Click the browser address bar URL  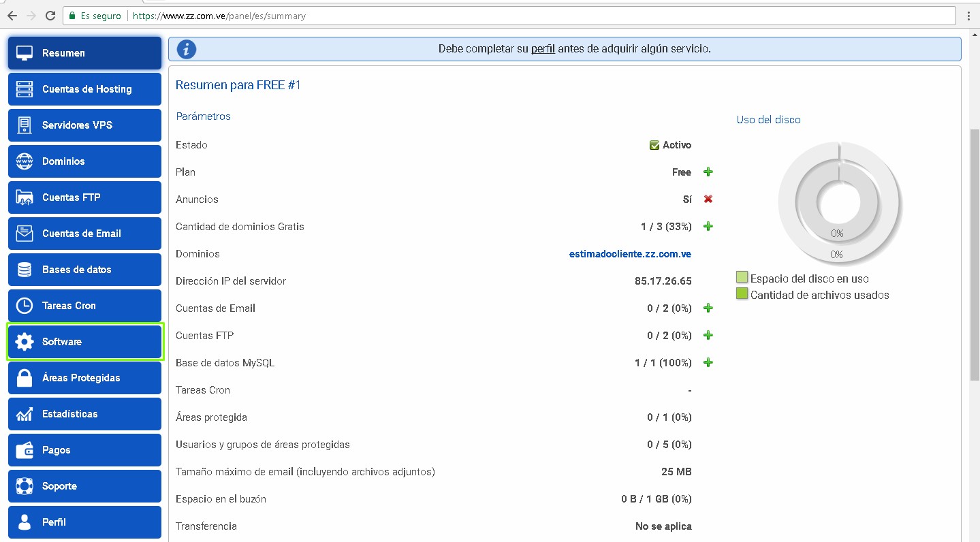click(219, 16)
